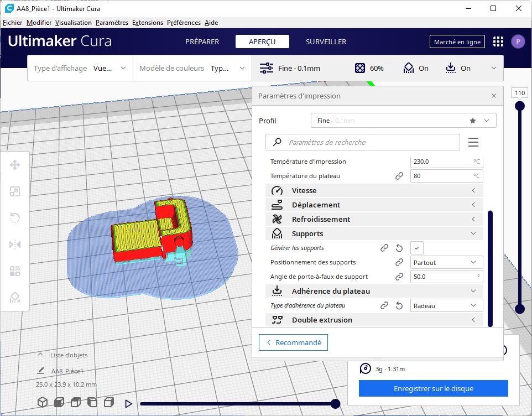
Task: Click link icon beside Température du plateau
Action: click(399, 176)
